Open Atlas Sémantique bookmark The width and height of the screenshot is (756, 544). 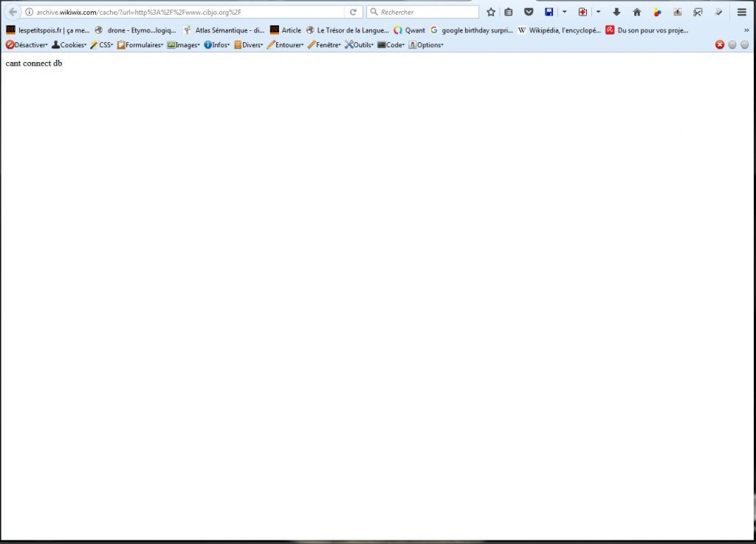(224, 30)
